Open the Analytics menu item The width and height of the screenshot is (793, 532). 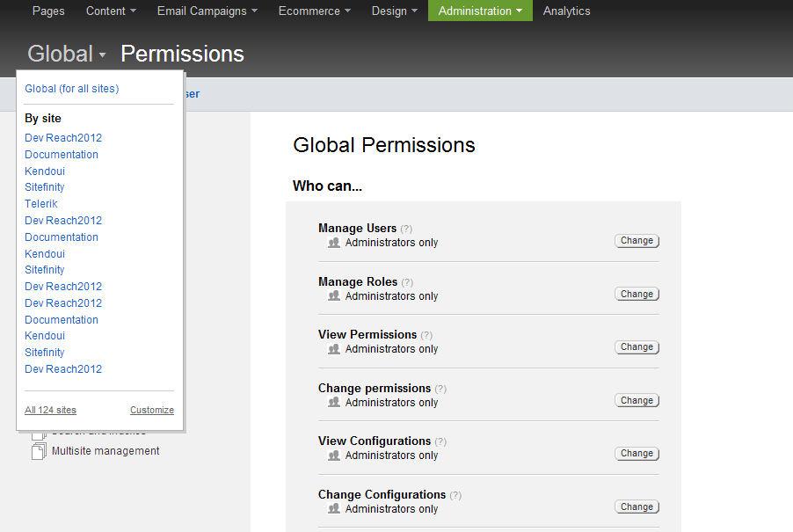click(x=567, y=11)
